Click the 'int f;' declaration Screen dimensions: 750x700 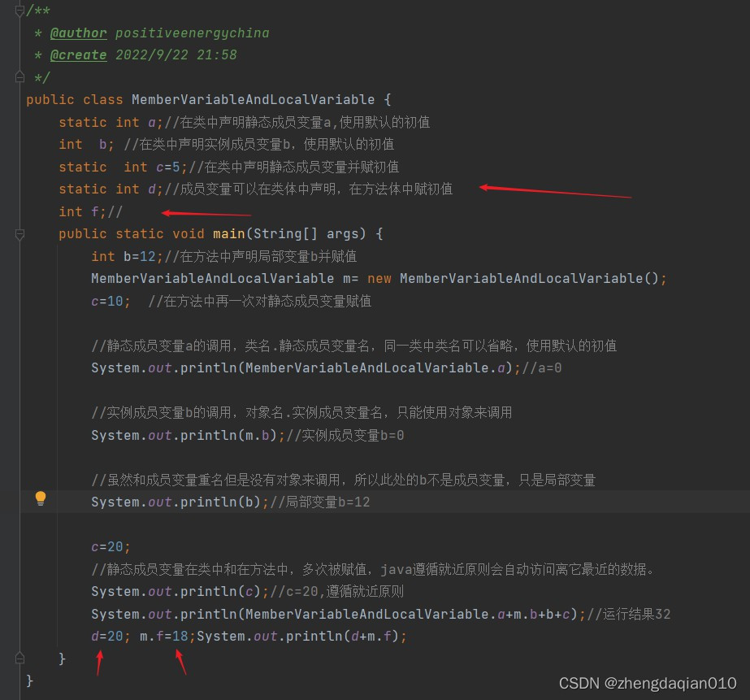[82, 211]
